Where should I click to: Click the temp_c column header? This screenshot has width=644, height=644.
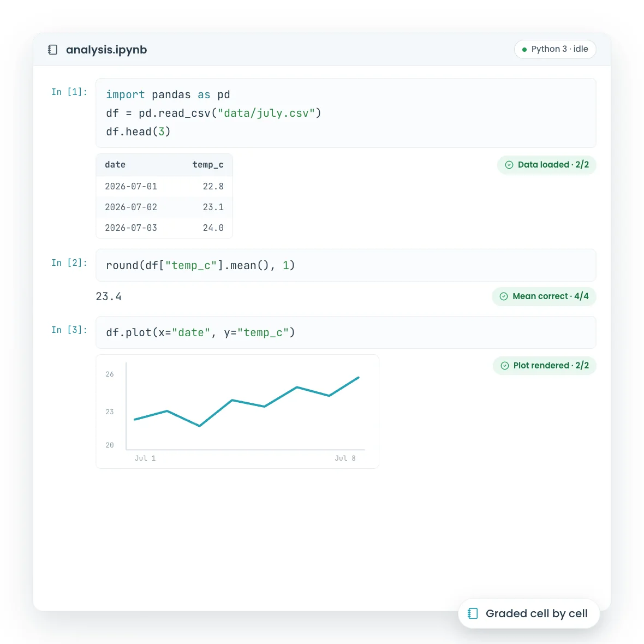point(208,165)
